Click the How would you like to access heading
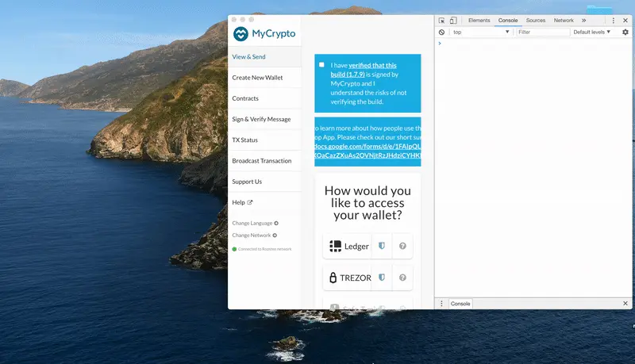The image size is (635, 364). click(x=368, y=203)
